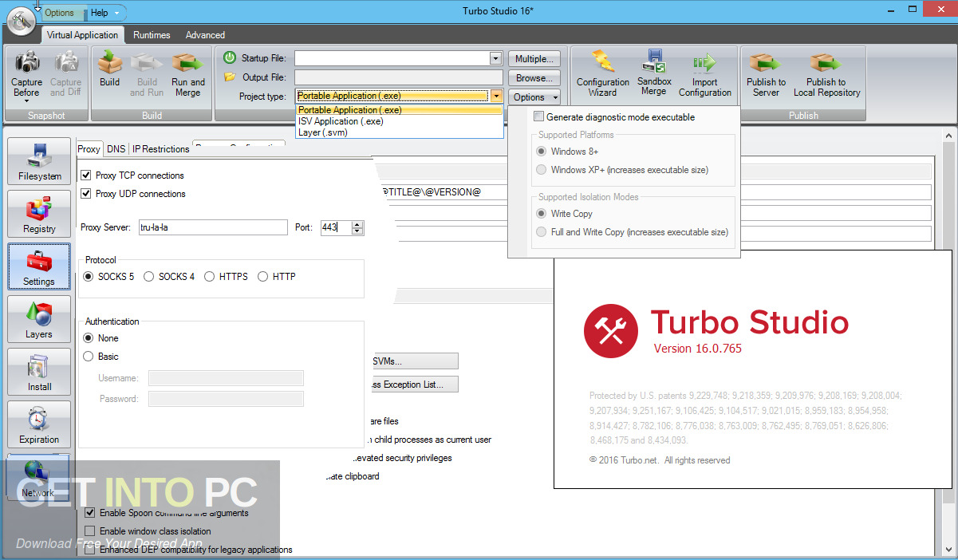Open the Filesystem panel

click(39, 161)
